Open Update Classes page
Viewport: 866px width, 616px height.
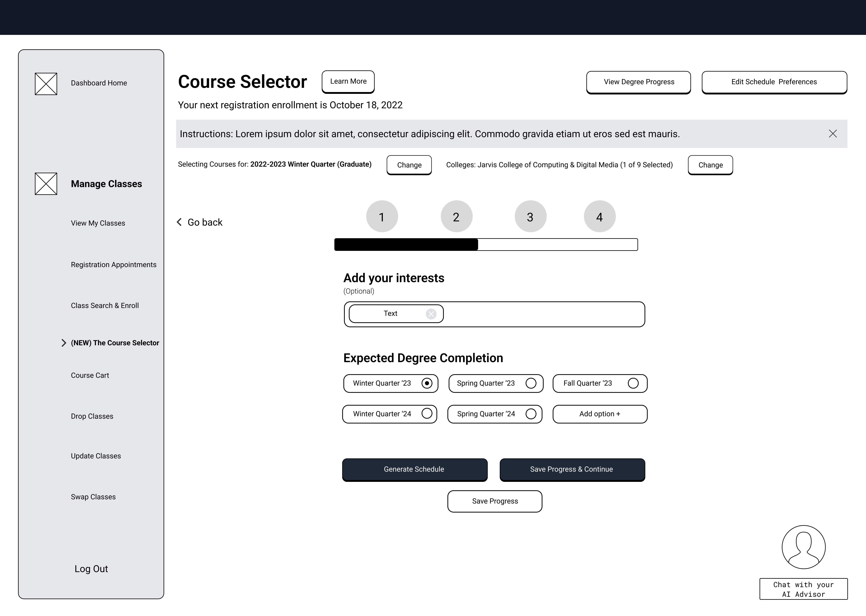pos(96,456)
